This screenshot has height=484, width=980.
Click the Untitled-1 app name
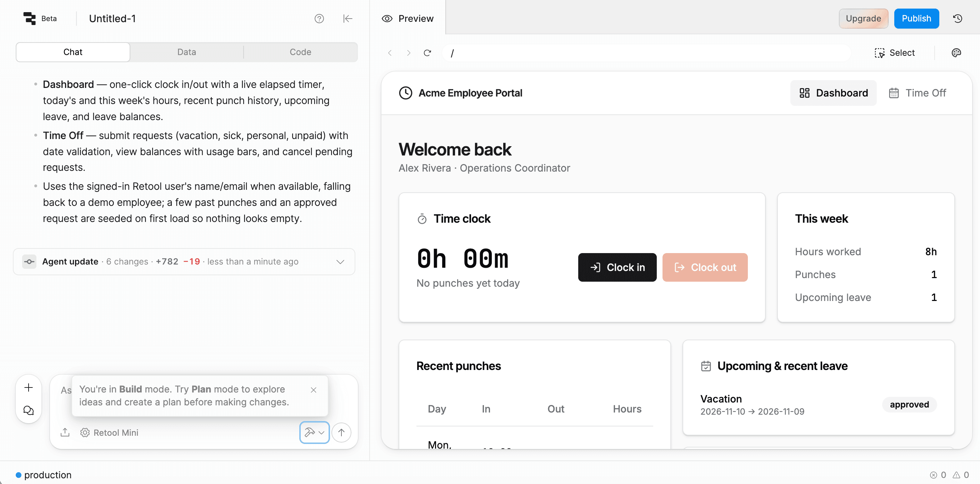(x=112, y=19)
